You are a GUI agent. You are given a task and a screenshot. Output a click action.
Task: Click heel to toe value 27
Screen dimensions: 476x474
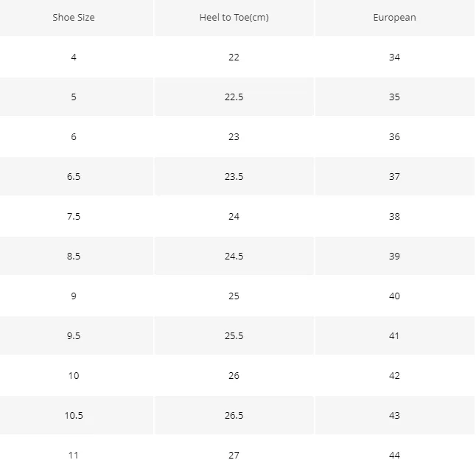234,455
